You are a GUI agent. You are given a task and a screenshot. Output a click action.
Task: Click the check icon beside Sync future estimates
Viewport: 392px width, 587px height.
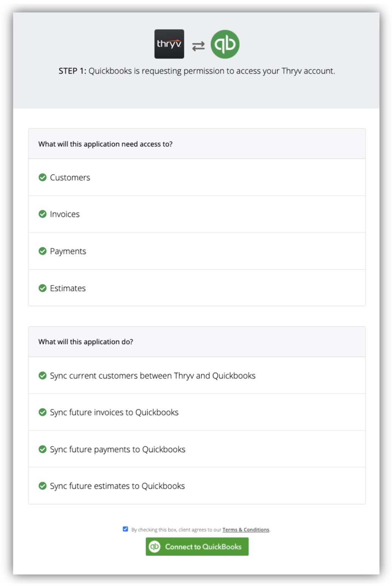pyautogui.click(x=43, y=486)
